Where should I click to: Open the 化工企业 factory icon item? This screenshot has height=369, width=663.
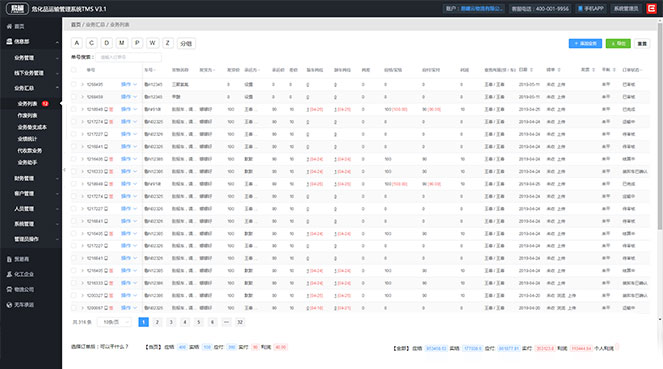click(9, 274)
